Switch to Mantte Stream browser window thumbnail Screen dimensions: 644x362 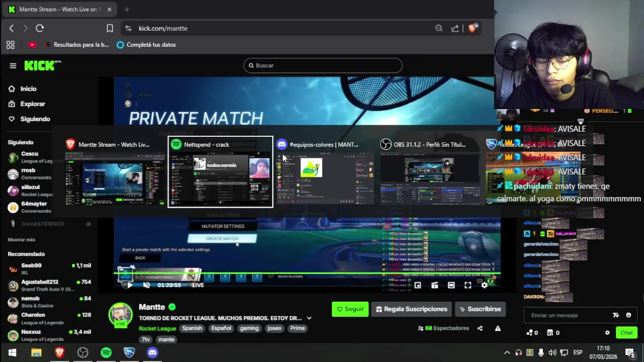(115, 172)
